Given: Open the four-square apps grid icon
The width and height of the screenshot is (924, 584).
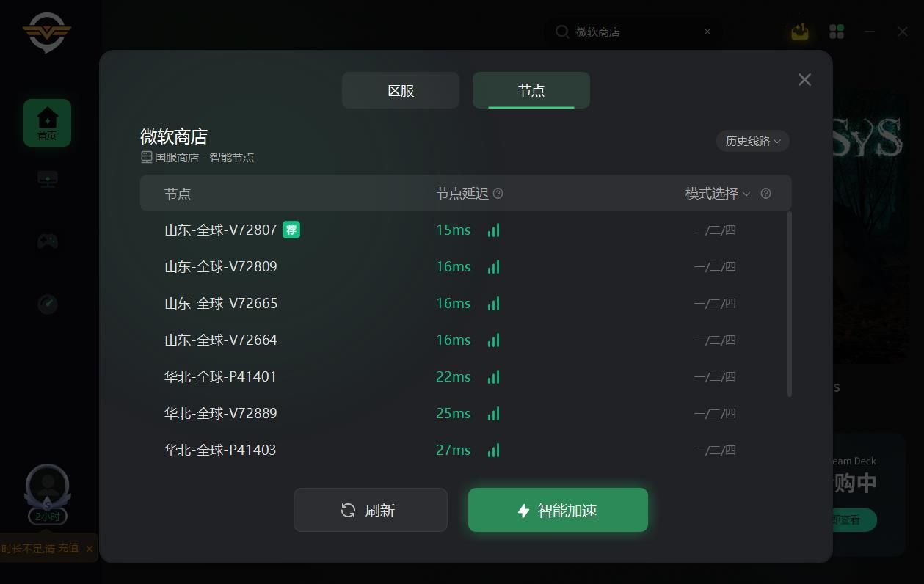Looking at the screenshot, I should click(x=837, y=32).
